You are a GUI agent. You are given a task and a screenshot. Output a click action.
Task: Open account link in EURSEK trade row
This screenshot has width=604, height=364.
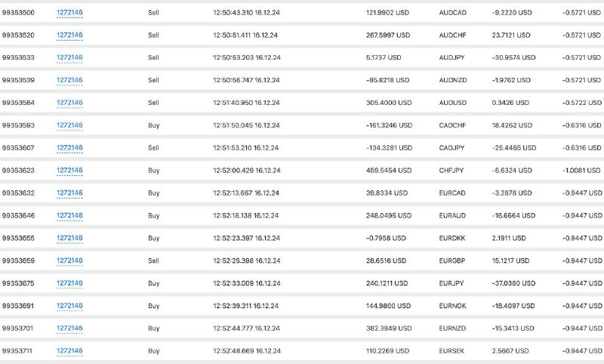pyautogui.click(x=69, y=350)
